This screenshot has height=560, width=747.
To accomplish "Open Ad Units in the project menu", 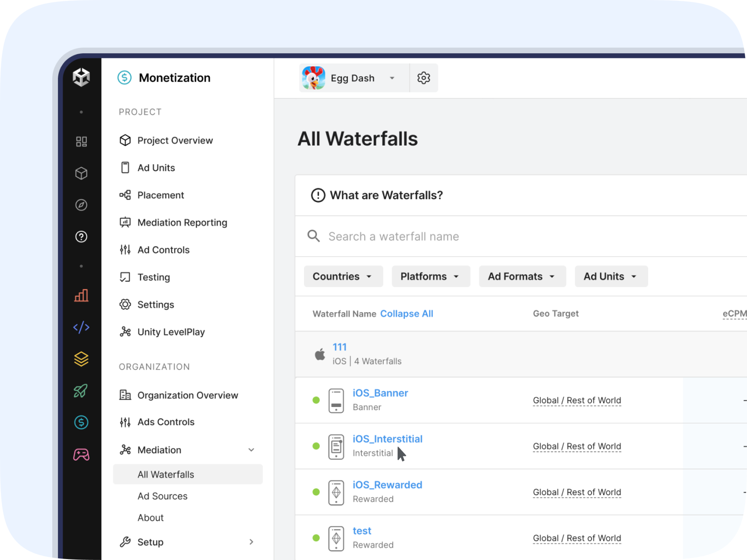I will pos(156,168).
